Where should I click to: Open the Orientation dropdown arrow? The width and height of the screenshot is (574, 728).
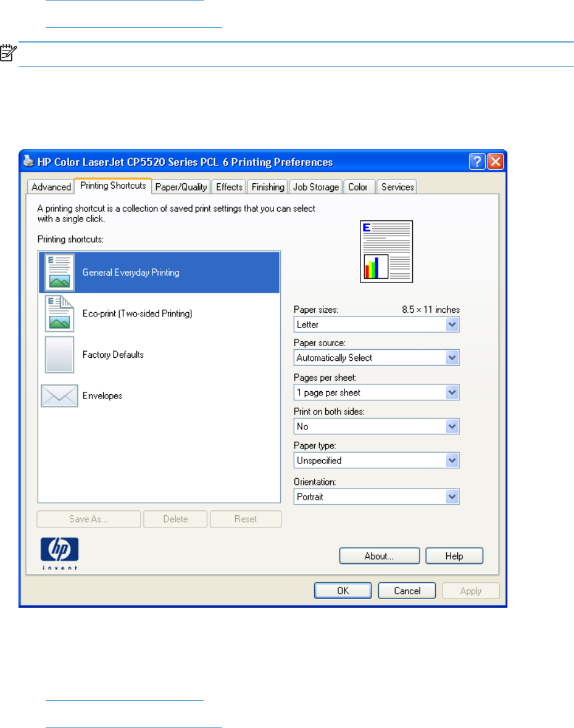coord(452,497)
